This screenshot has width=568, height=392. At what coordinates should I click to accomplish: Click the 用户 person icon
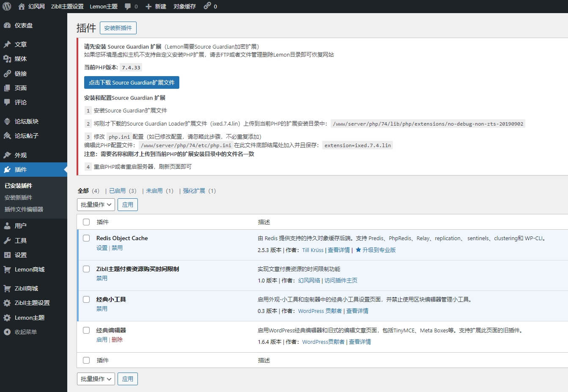pos(7,226)
